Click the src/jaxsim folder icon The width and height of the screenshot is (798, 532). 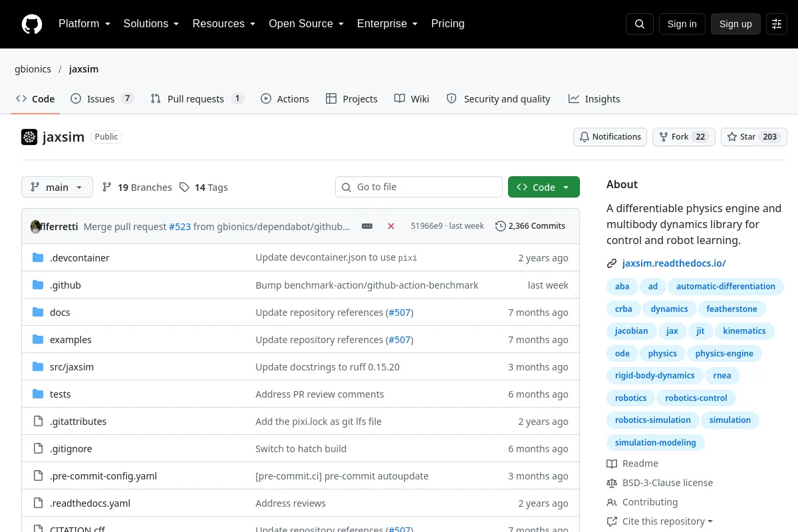coord(38,366)
